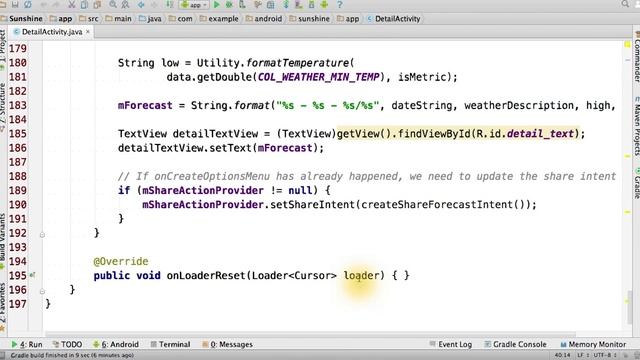Select the com breadcrumb
This screenshot has height=360, width=640.
click(x=180, y=19)
